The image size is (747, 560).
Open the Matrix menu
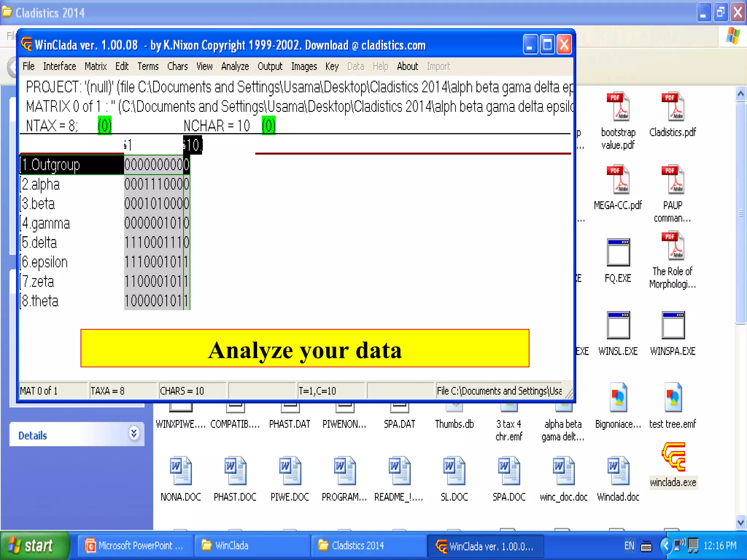click(96, 66)
